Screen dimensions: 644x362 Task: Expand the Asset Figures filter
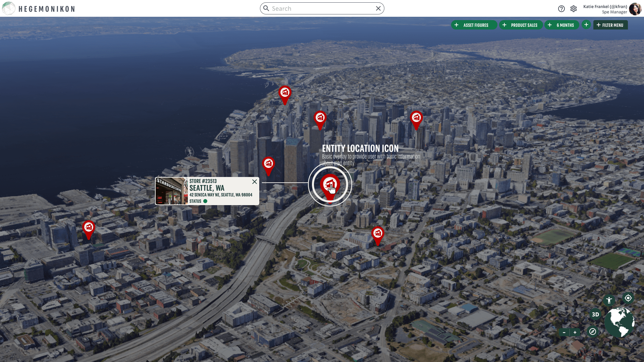point(474,25)
